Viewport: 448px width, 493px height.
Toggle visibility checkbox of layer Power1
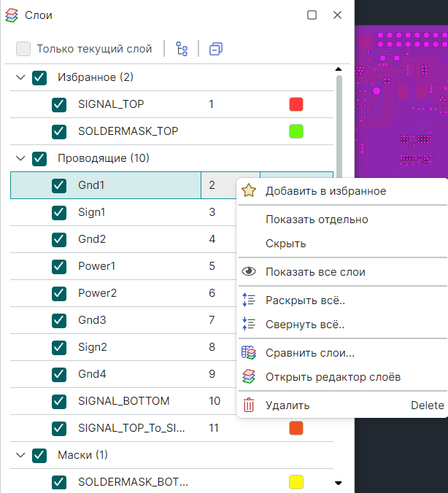pyautogui.click(x=59, y=267)
